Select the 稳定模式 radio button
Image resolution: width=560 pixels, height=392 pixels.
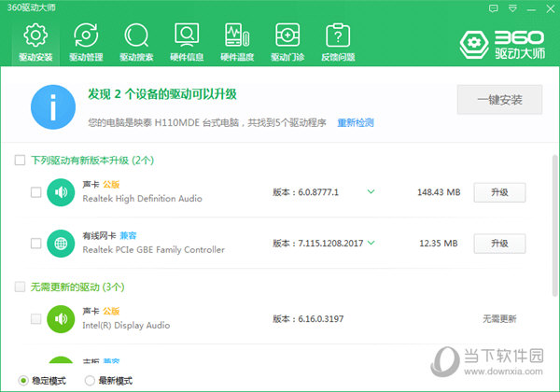pos(23,381)
